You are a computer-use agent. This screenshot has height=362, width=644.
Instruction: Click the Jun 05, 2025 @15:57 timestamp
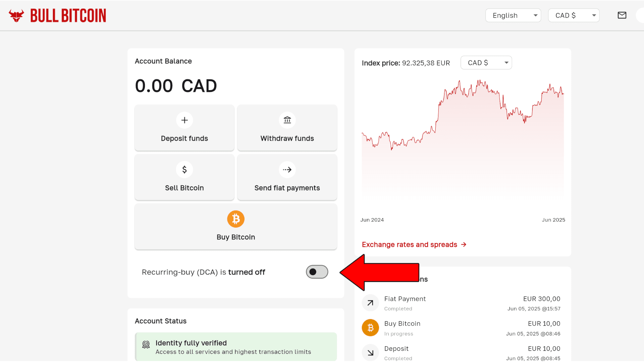click(534, 309)
